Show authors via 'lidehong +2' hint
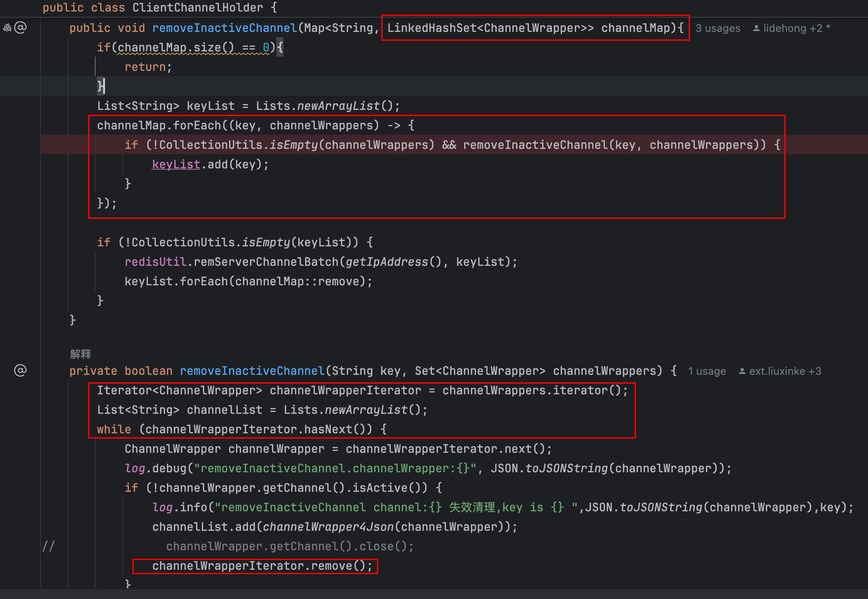Image resolution: width=868 pixels, height=599 pixels. point(792,28)
